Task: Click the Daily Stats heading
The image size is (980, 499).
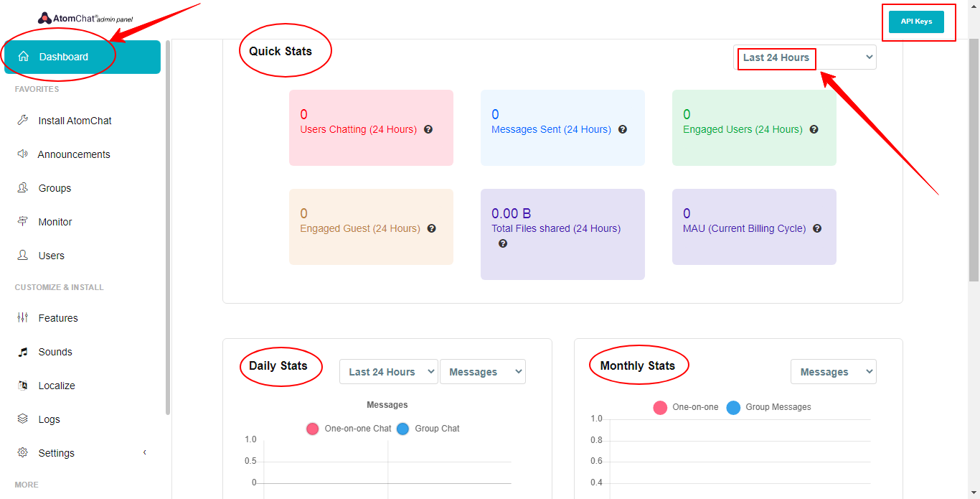Action: tap(278, 366)
